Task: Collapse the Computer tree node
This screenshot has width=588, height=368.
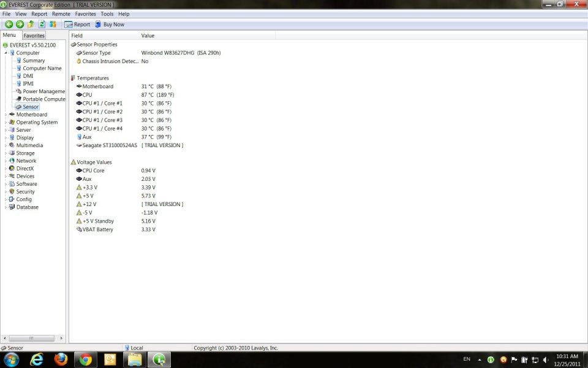Action: (x=6, y=53)
